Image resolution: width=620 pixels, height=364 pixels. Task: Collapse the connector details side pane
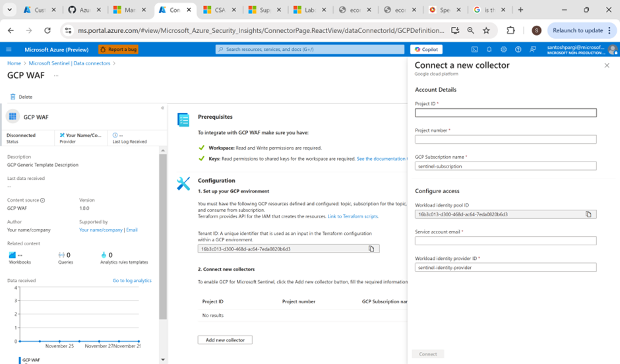click(x=162, y=108)
